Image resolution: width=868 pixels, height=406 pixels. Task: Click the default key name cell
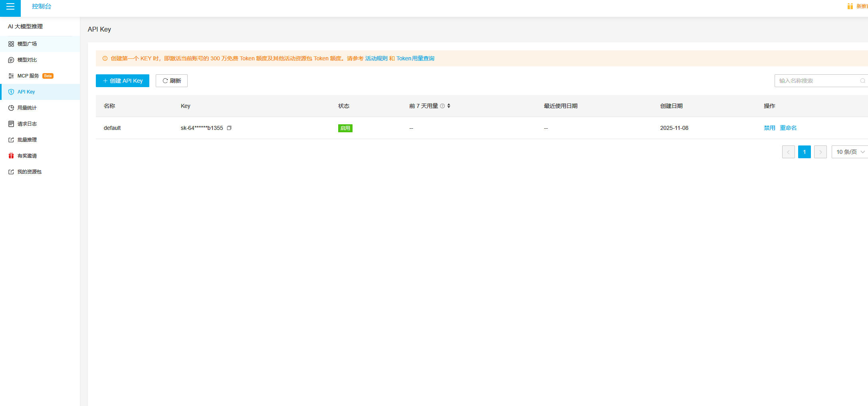112,128
